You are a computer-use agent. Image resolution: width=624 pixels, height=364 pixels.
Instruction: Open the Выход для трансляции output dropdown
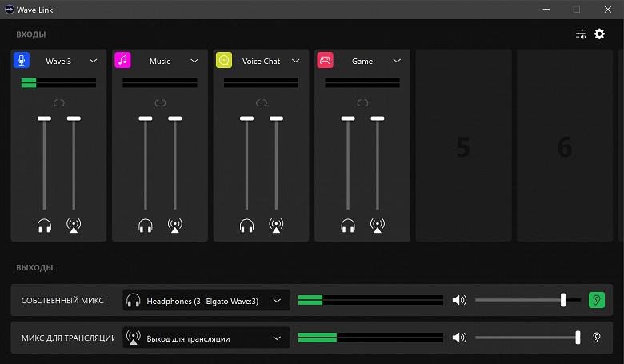coord(206,338)
